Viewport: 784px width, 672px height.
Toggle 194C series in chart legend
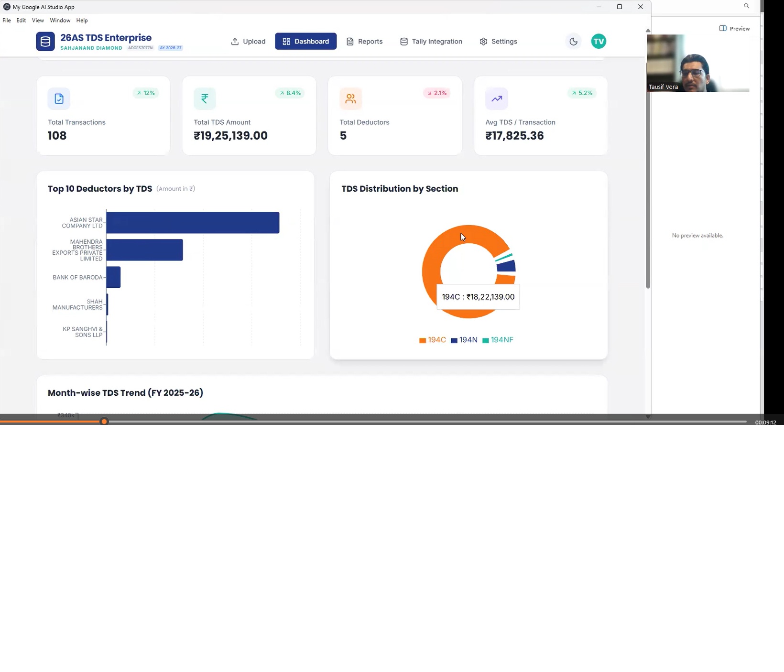(433, 340)
